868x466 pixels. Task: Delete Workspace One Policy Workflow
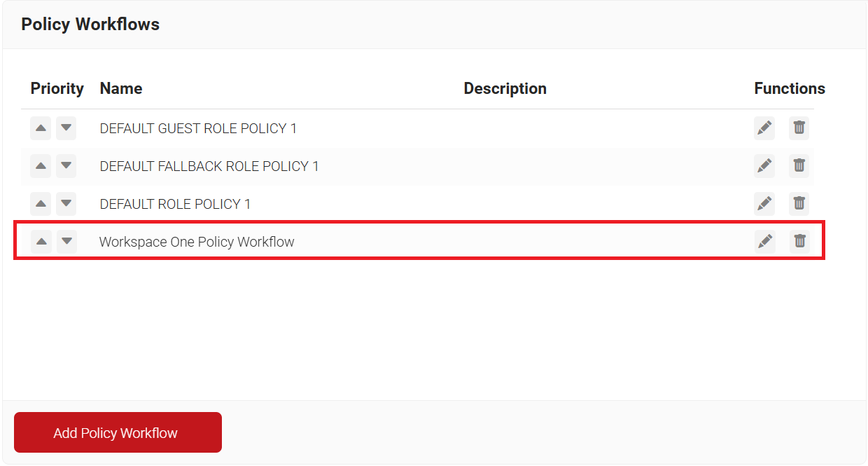[799, 242]
